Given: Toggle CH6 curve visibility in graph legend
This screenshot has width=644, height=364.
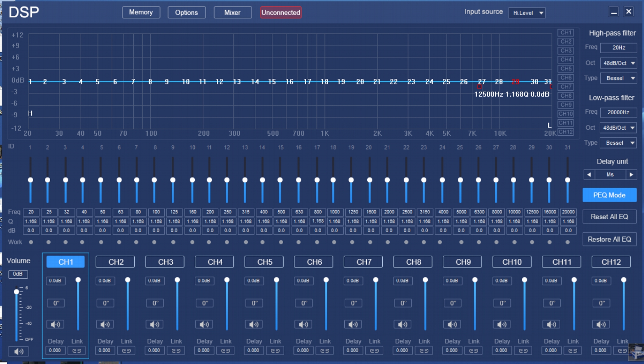Looking at the screenshot, I should tap(566, 78).
